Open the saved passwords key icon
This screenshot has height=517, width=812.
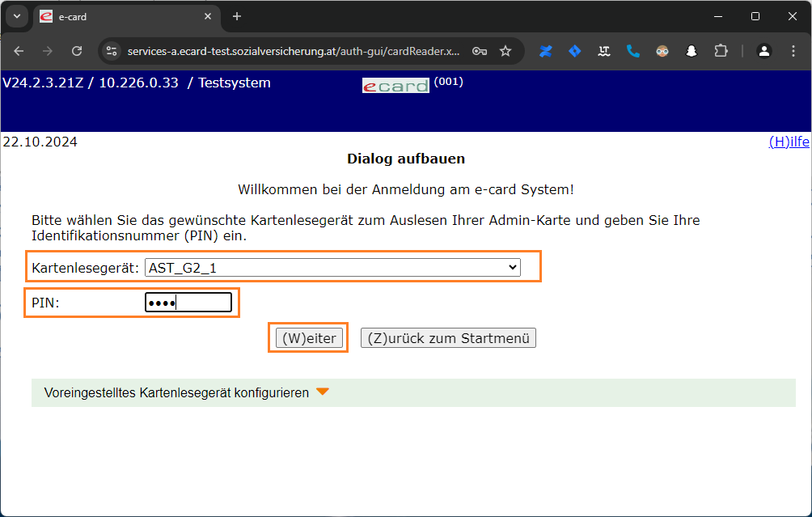(480, 51)
